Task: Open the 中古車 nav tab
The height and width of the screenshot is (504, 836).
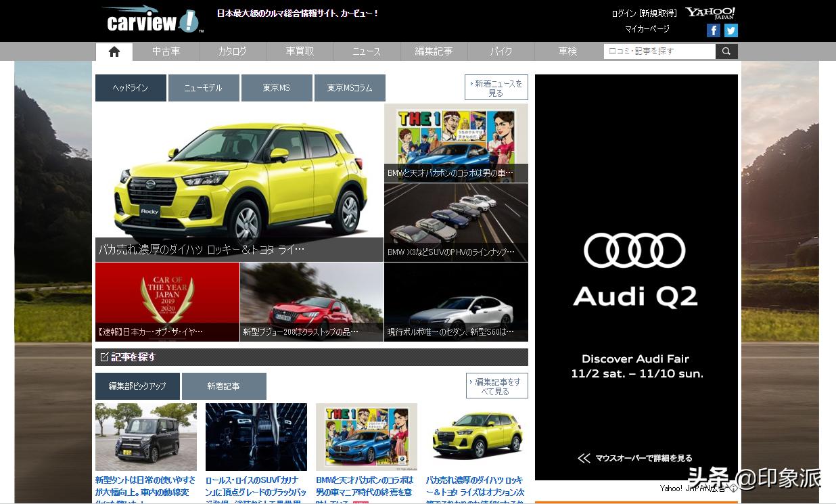Action: (166, 51)
